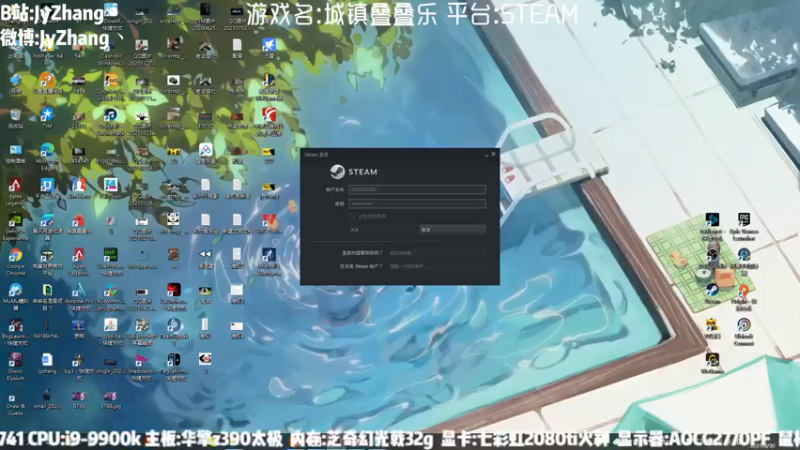Select the Nintendo Switch styled shortcut icon
This screenshot has height=450, width=800.
173,367
